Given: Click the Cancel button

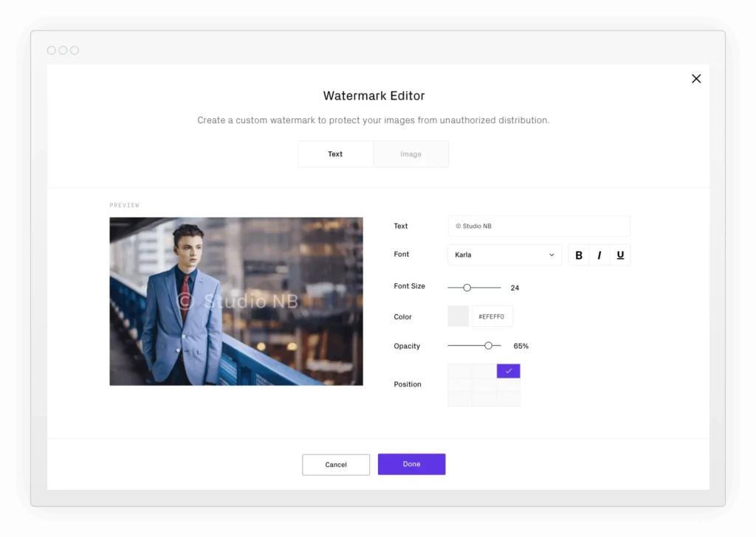Looking at the screenshot, I should 336,465.
